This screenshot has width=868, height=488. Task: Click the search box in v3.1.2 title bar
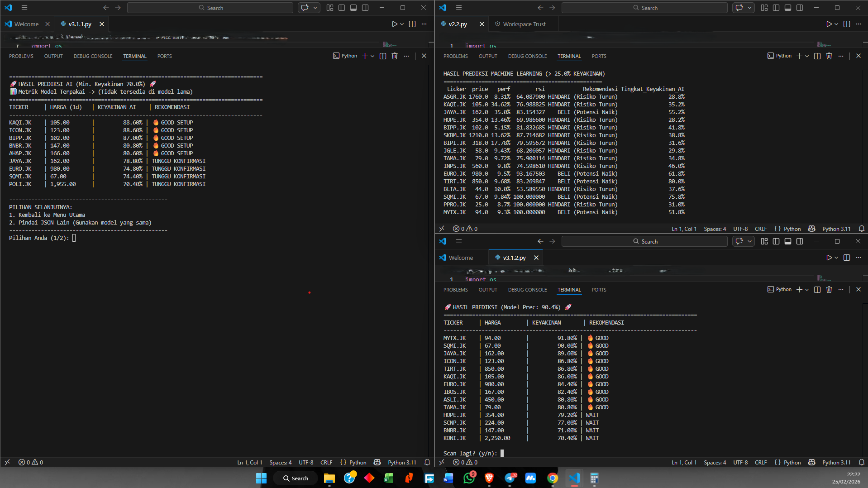644,241
